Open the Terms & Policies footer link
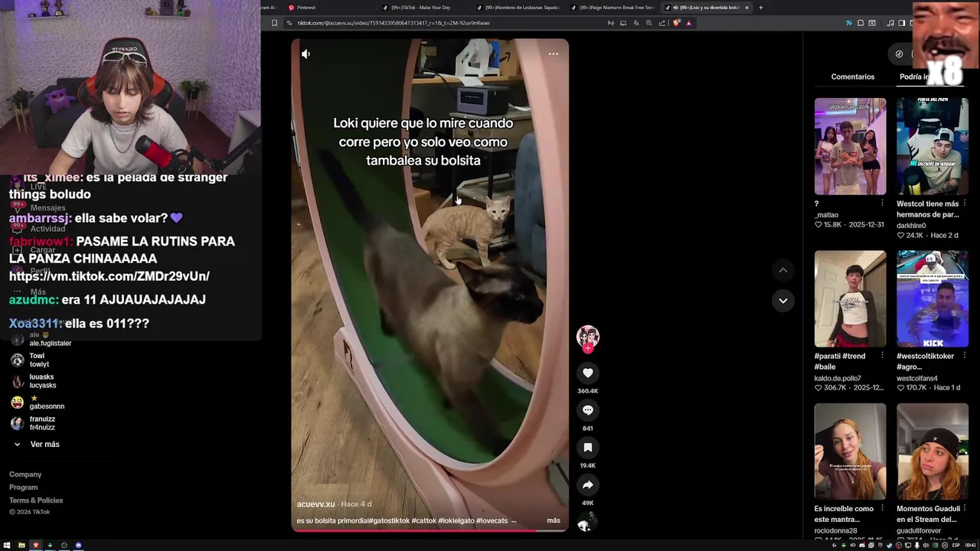This screenshot has width=980, height=551. (x=36, y=500)
